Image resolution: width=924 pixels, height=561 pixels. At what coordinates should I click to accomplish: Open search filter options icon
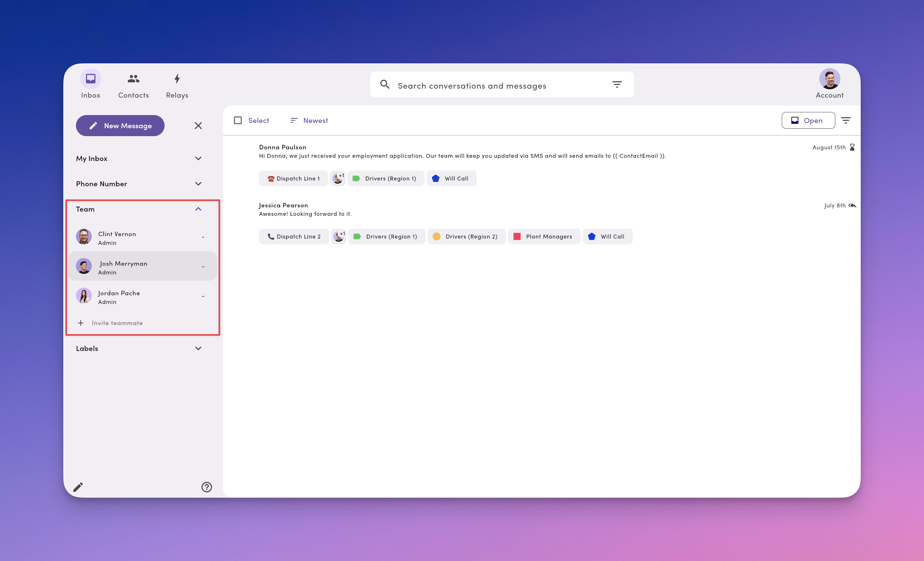(617, 84)
